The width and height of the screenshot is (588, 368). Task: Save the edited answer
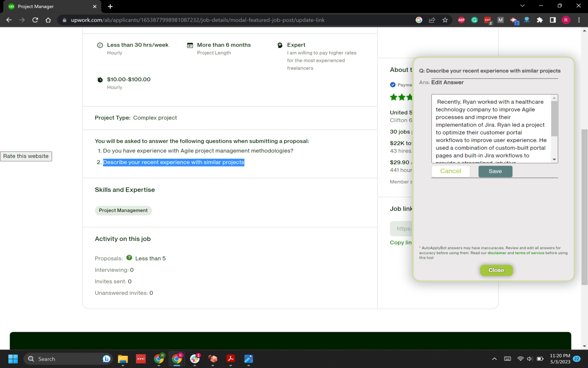point(495,171)
